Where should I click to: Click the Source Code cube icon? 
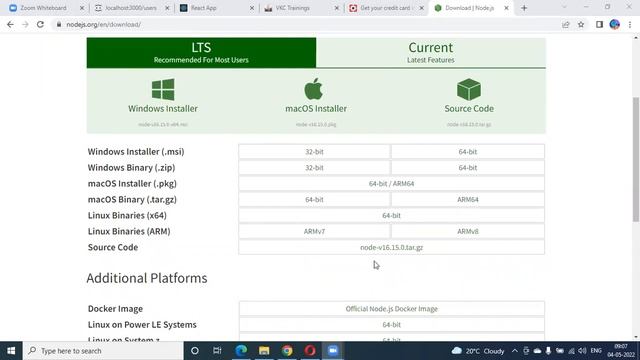[469, 89]
